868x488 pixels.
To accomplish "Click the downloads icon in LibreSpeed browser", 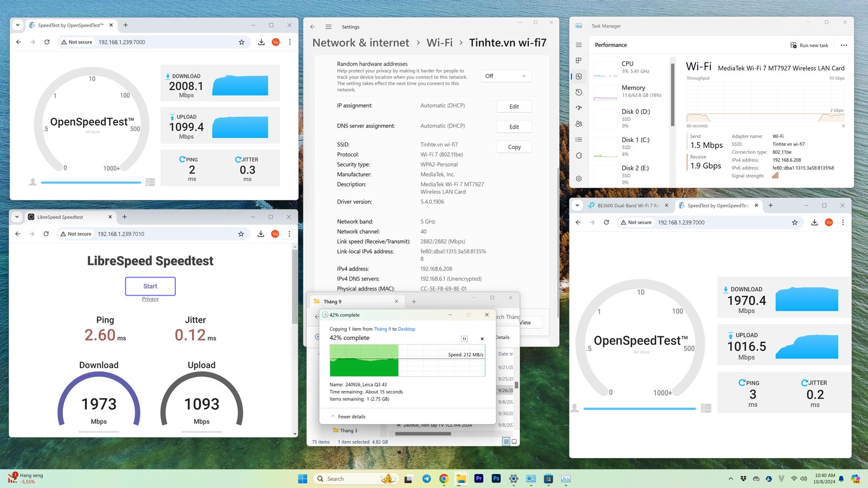I will coord(261,234).
